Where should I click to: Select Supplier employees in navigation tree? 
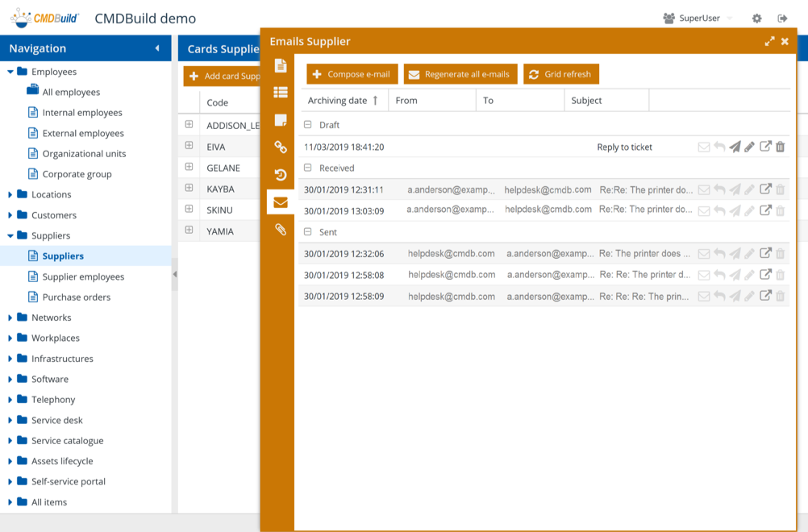coord(83,276)
